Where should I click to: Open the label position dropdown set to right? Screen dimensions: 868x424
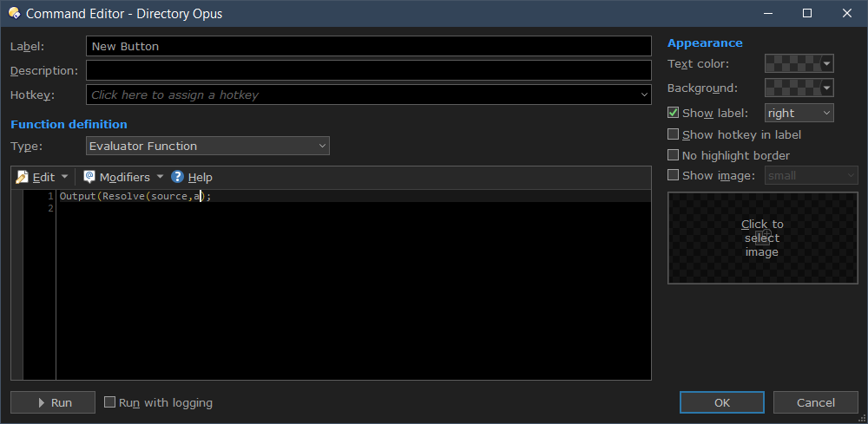pyautogui.click(x=799, y=113)
